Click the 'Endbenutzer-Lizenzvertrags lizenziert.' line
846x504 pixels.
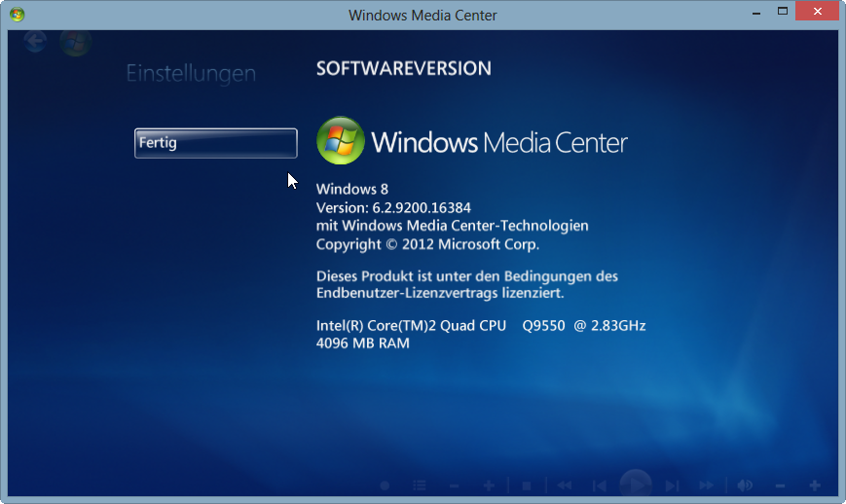coord(440,293)
